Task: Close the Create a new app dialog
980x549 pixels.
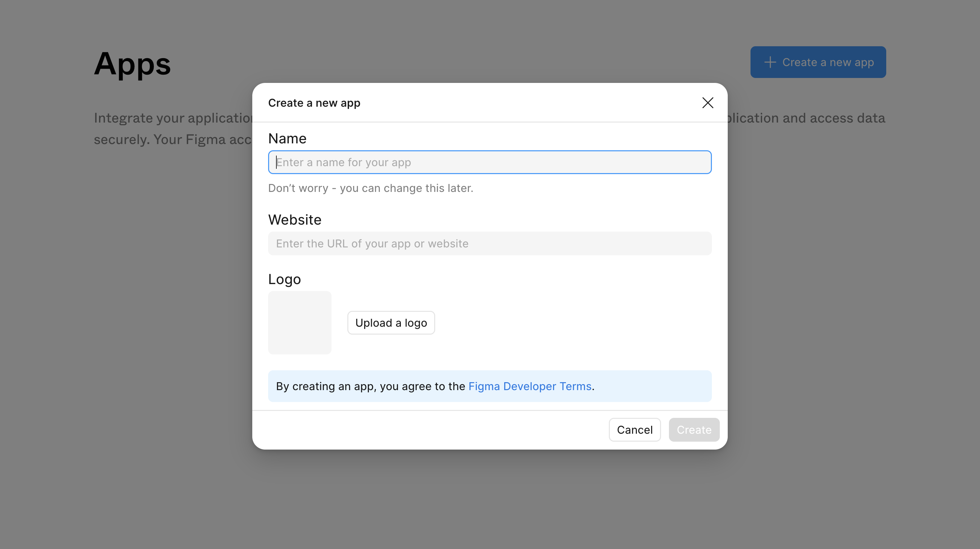Action: click(x=708, y=103)
